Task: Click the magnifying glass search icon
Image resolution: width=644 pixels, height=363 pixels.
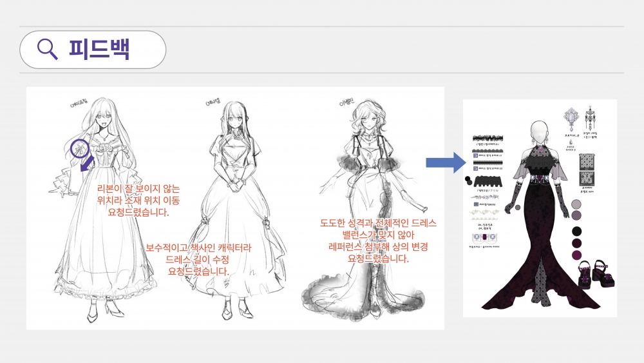Action: coord(48,50)
